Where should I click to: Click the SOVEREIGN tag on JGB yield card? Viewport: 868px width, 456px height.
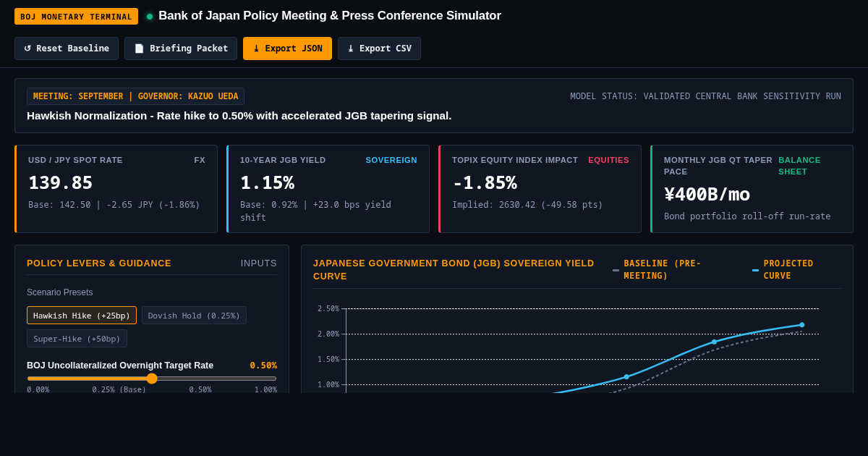tap(391, 160)
